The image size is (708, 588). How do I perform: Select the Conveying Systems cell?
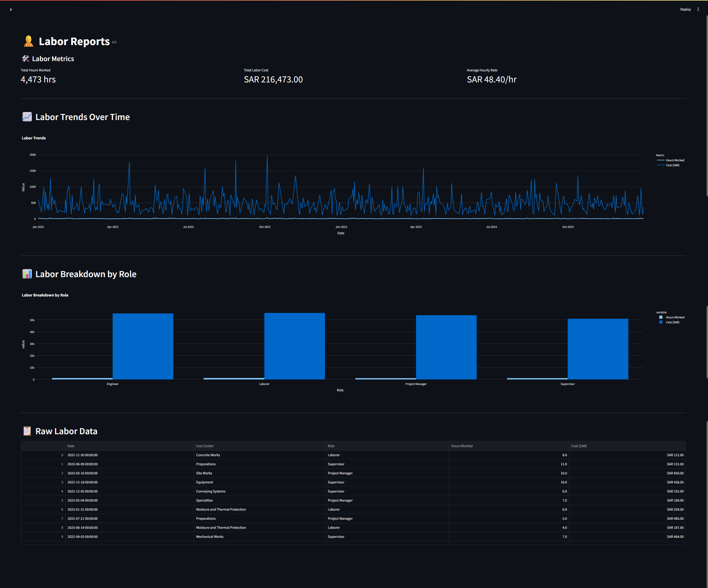[x=260, y=491]
